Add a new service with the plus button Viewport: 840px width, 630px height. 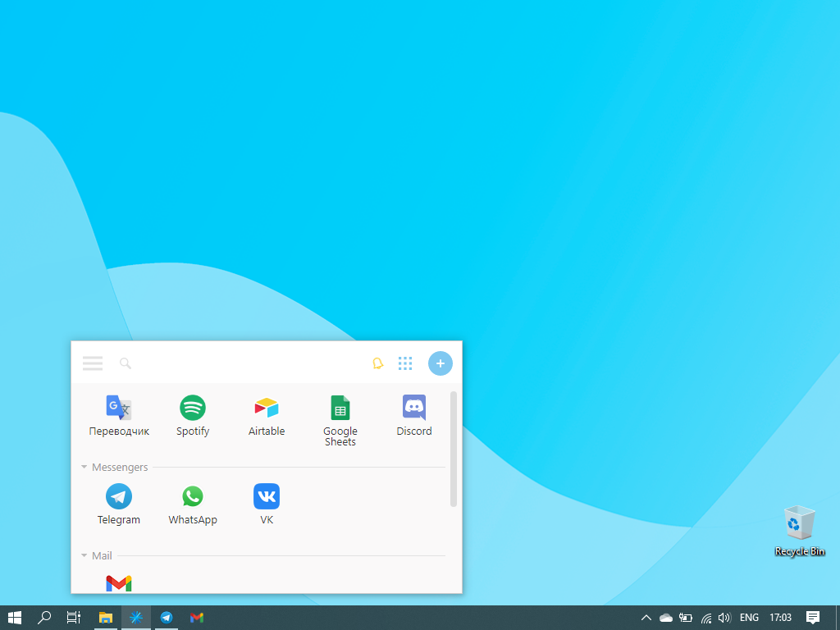(x=441, y=363)
